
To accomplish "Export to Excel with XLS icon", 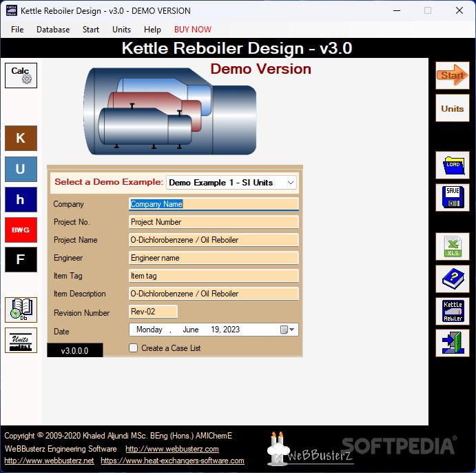I will tap(453, 247).
